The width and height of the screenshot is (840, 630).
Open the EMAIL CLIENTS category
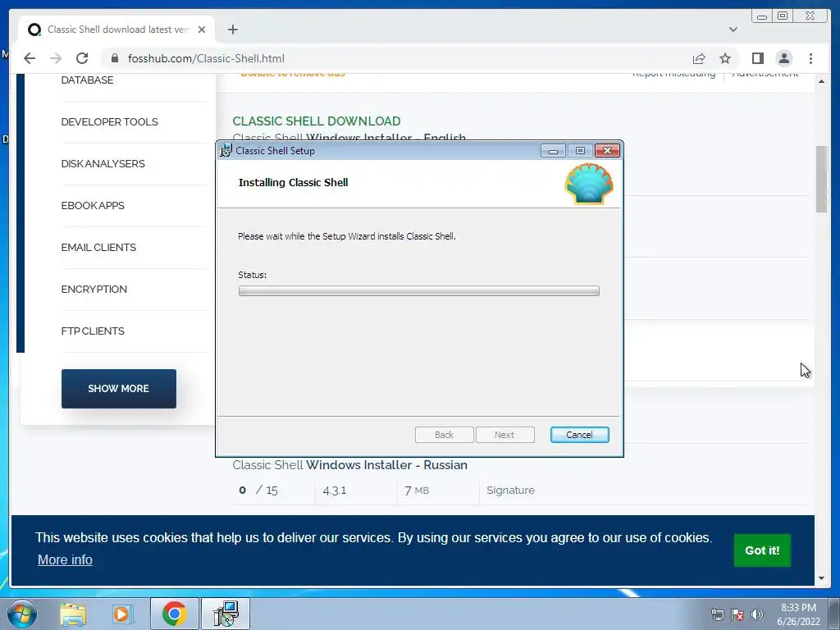tap(98, 248)
